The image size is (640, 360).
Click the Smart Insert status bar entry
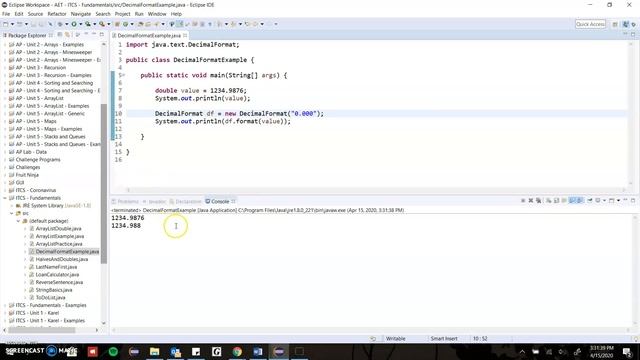pyautogui.click(x=444, y=339)
